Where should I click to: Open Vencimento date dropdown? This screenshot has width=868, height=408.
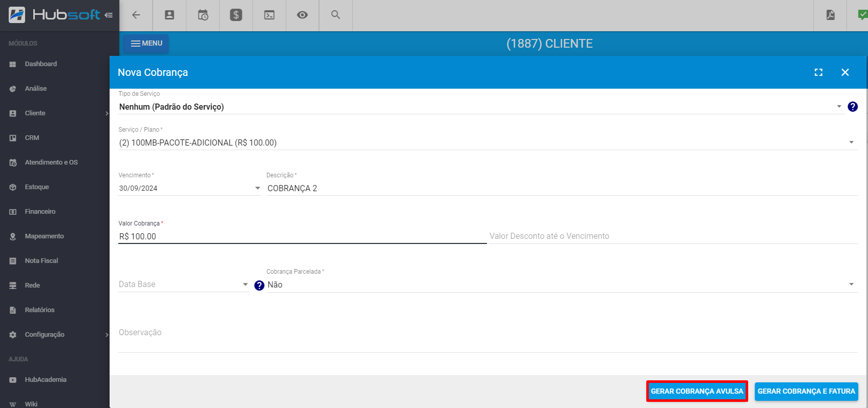click(x=190, y=188)
